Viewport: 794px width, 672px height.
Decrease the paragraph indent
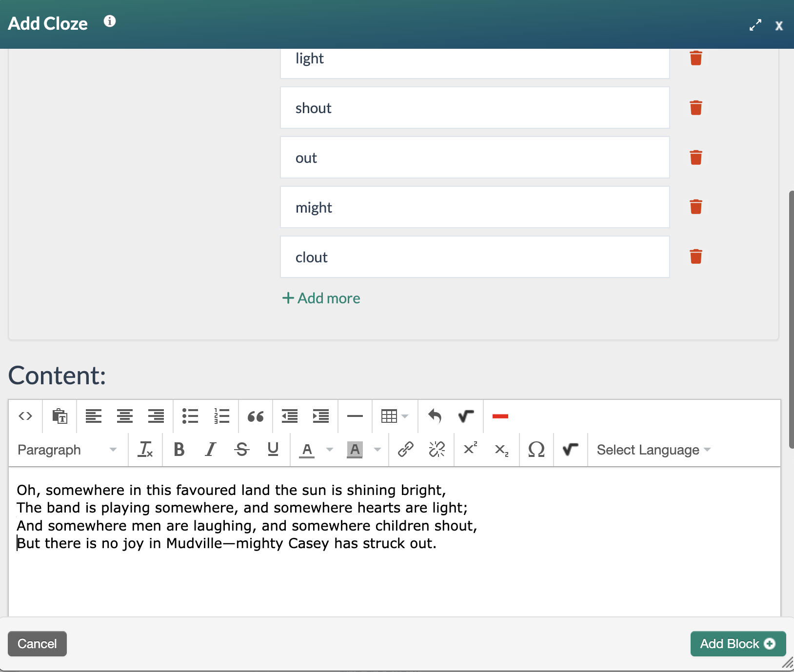coord(290,416)
